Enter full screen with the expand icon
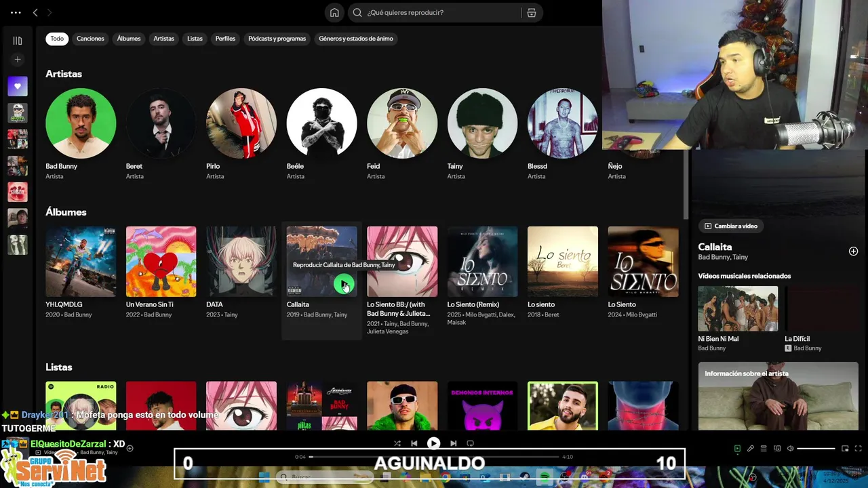This screenshot has height=488, width=868. click(858, 449)
